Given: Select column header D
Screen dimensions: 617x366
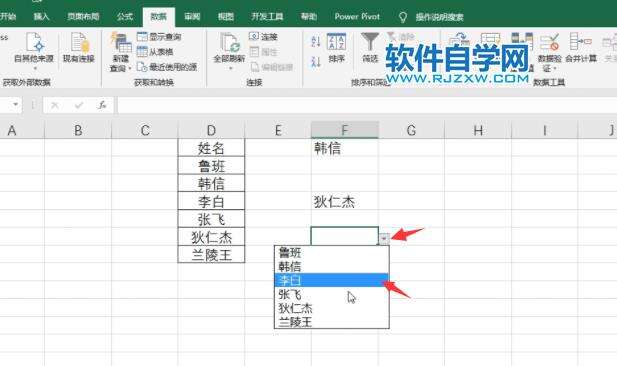Looking at the screenshot, I should 211,130.
